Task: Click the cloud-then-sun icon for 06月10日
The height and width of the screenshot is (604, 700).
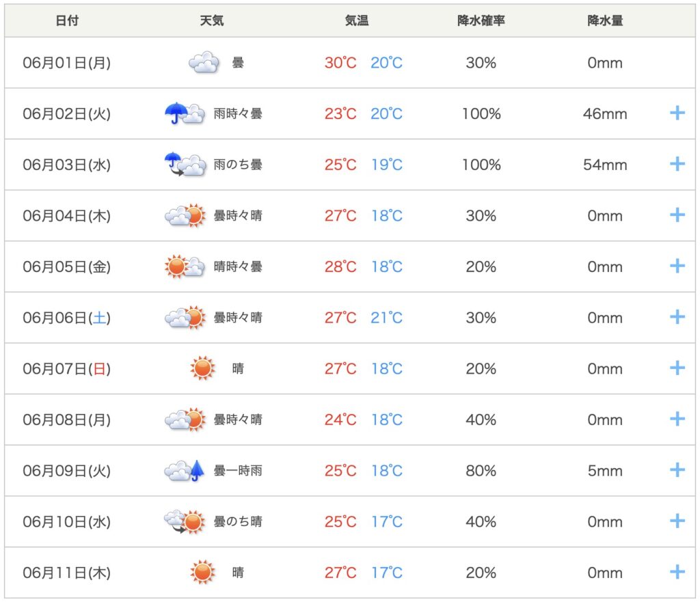Action: (185, 521)
